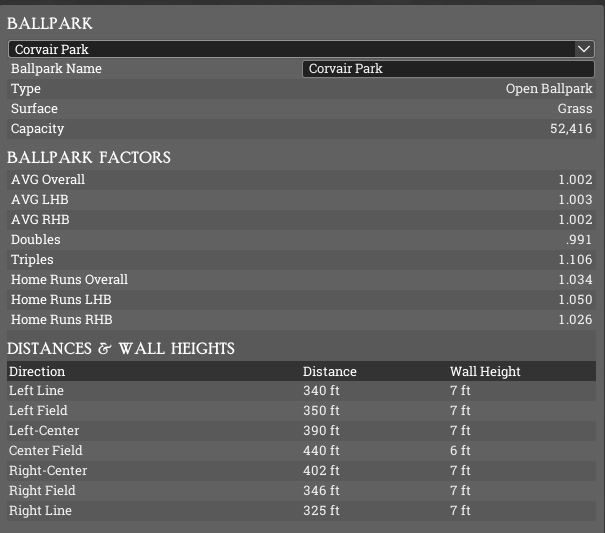Screen dimensions: 605x533
Task: Select the Center Field direction row
Action: tap(46, 451)
